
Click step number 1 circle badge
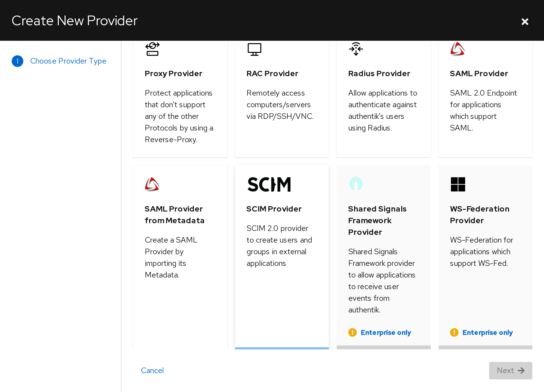[x=17, y=61]
